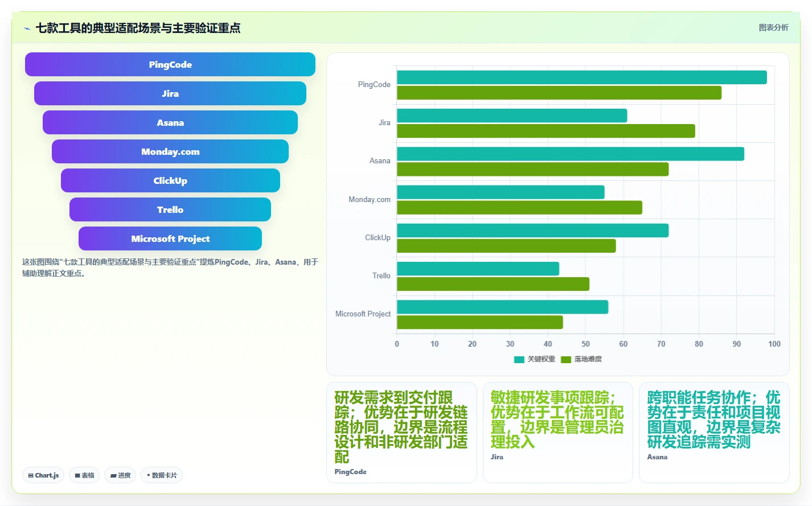
Task: Select the Microsoft Project funnel bar
Action: 170,238
